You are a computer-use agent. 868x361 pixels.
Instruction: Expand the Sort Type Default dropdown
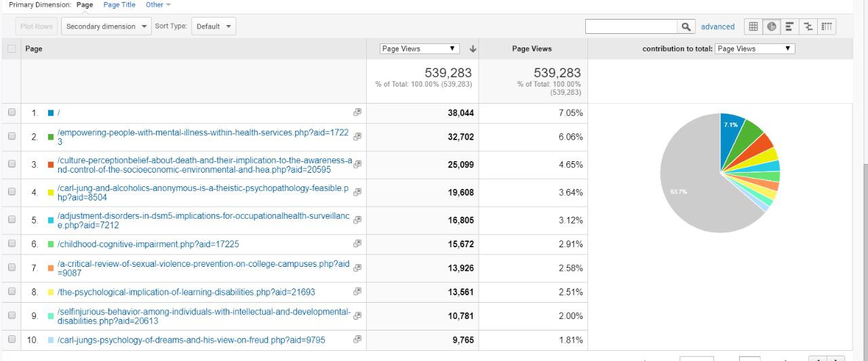tap(214, 26)
